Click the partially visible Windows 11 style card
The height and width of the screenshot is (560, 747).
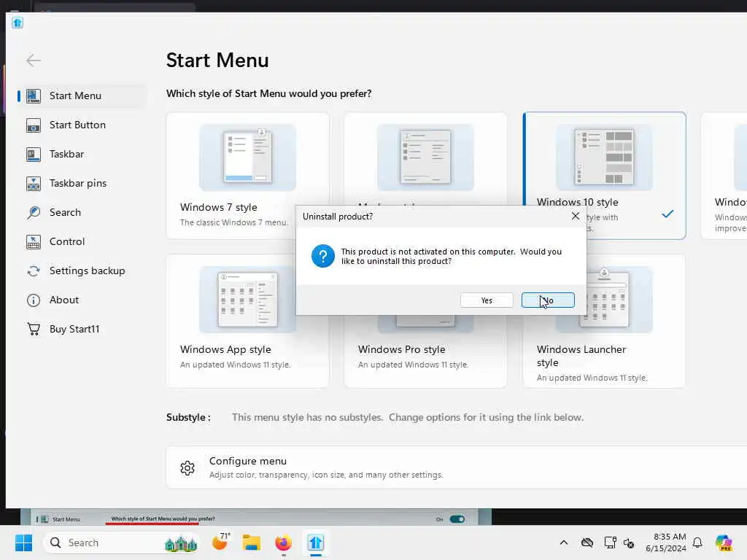click(x=724, y=176)
